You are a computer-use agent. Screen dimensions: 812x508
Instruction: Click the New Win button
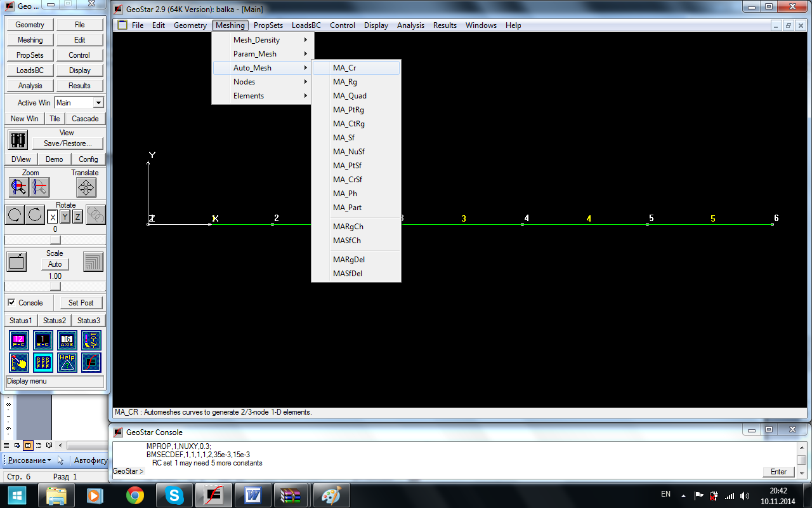24,119
